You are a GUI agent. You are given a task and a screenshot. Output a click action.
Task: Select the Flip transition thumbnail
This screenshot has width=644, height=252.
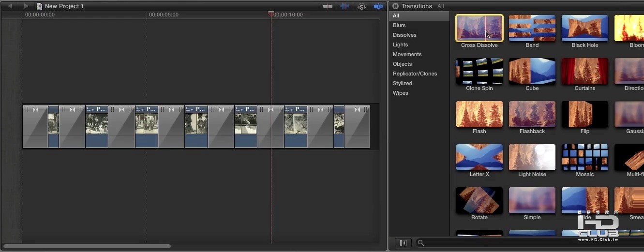[585, 114]
